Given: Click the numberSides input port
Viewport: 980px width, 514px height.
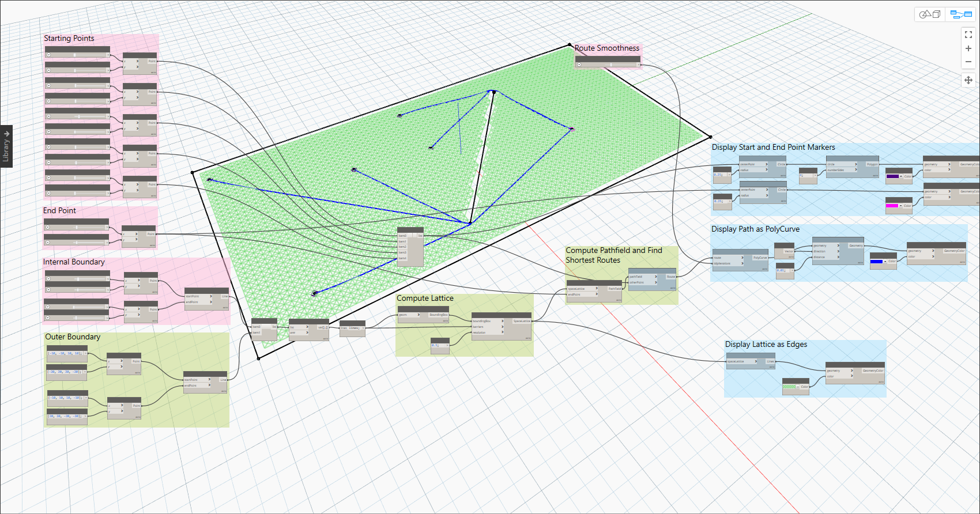Looking at the screenshot, I should pyautogui.click(x=842, y=170).
